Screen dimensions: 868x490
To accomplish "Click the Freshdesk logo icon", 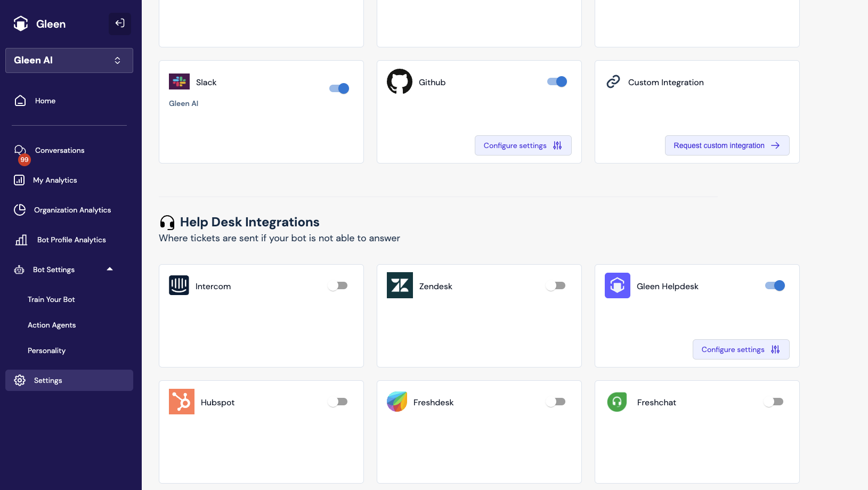I will coord(397,402).
